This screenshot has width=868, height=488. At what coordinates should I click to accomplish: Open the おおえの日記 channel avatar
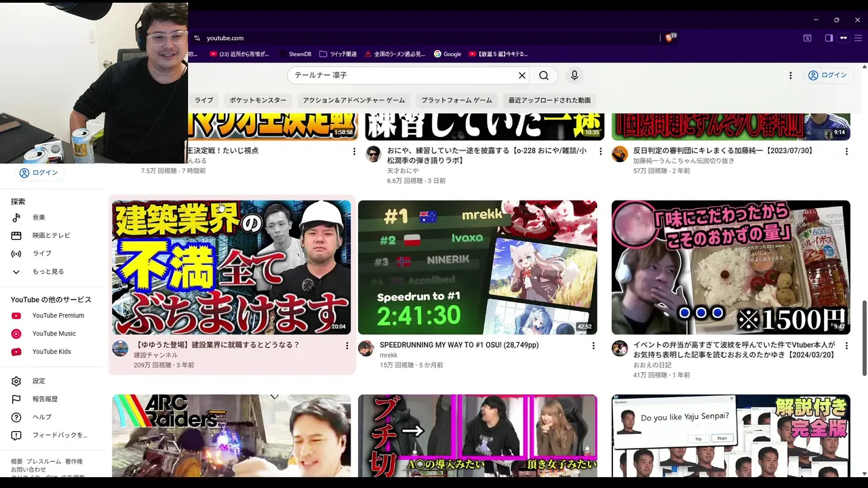(620, 348)
